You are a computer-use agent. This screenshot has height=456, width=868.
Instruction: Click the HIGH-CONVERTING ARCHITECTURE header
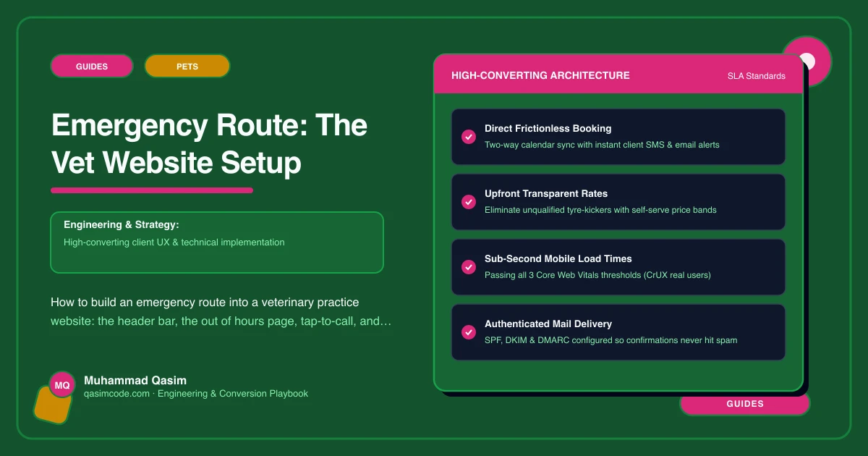coord(540,75)
